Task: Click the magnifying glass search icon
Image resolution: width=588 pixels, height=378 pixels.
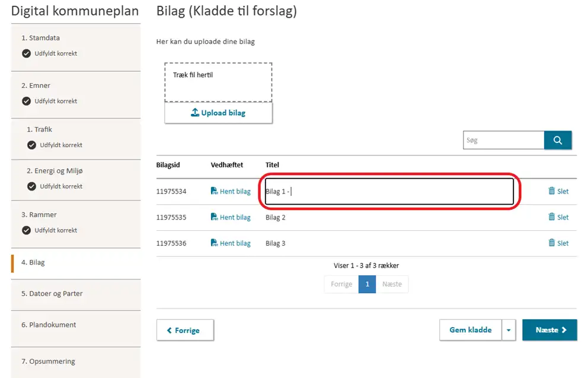Action: point(557,140)
